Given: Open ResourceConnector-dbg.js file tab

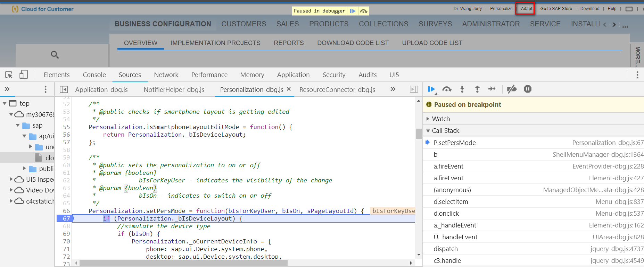Looking at the screenshot, I should 337,89.
